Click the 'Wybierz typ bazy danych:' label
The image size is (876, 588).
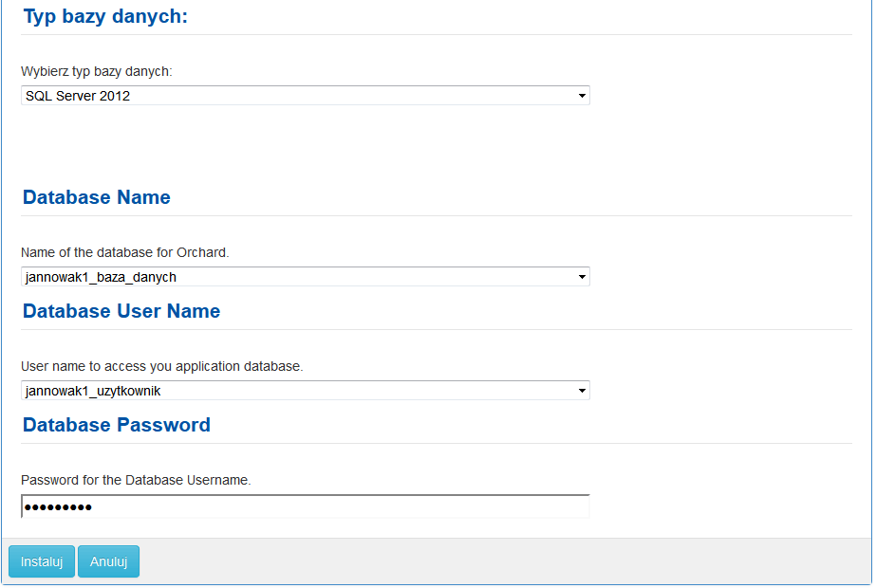point(97,71)
